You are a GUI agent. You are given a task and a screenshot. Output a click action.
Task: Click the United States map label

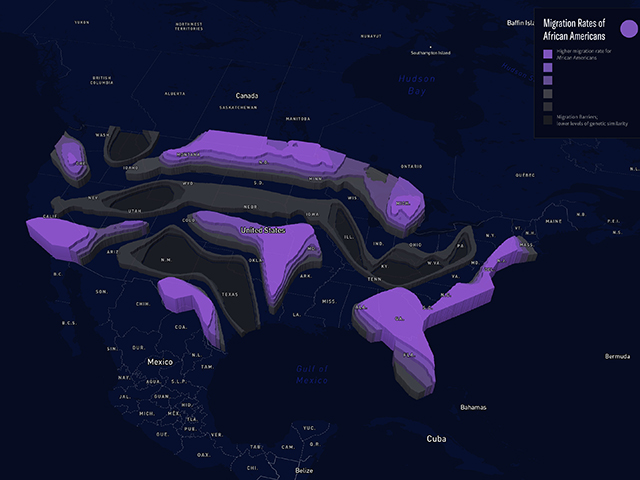(x=263, y=230)
